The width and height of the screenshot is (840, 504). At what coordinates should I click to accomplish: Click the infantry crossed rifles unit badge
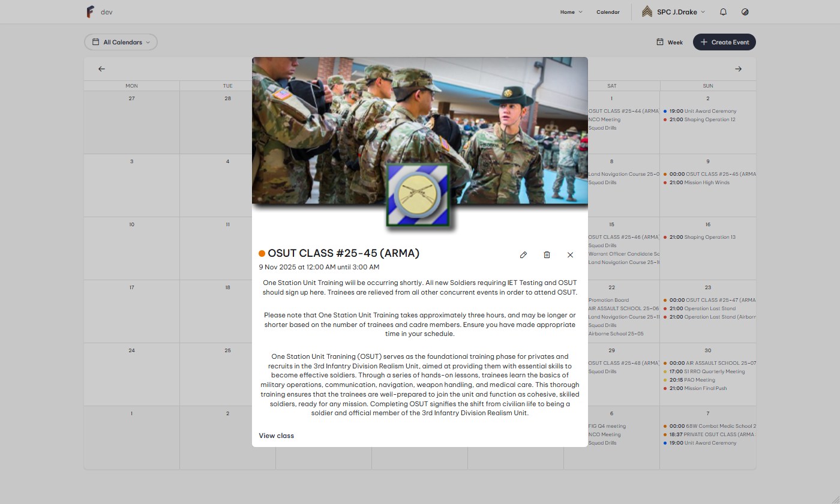pyautogui.click(x=418, y=195)
